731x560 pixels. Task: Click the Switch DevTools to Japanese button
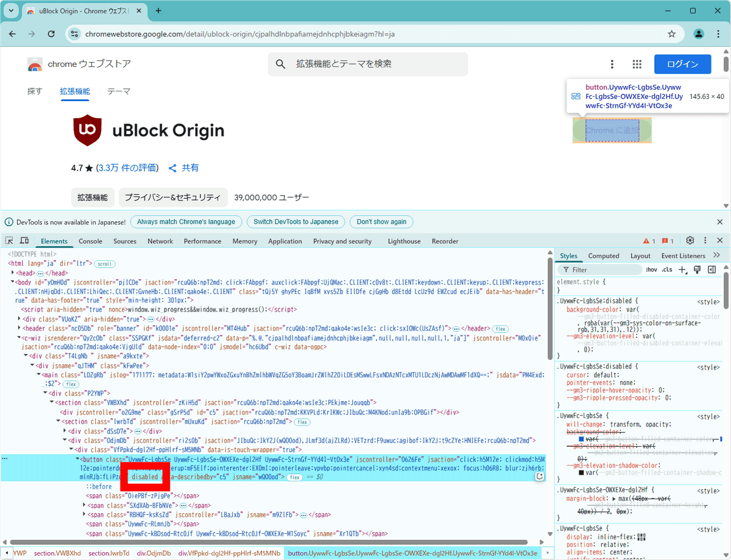[295, 222]
